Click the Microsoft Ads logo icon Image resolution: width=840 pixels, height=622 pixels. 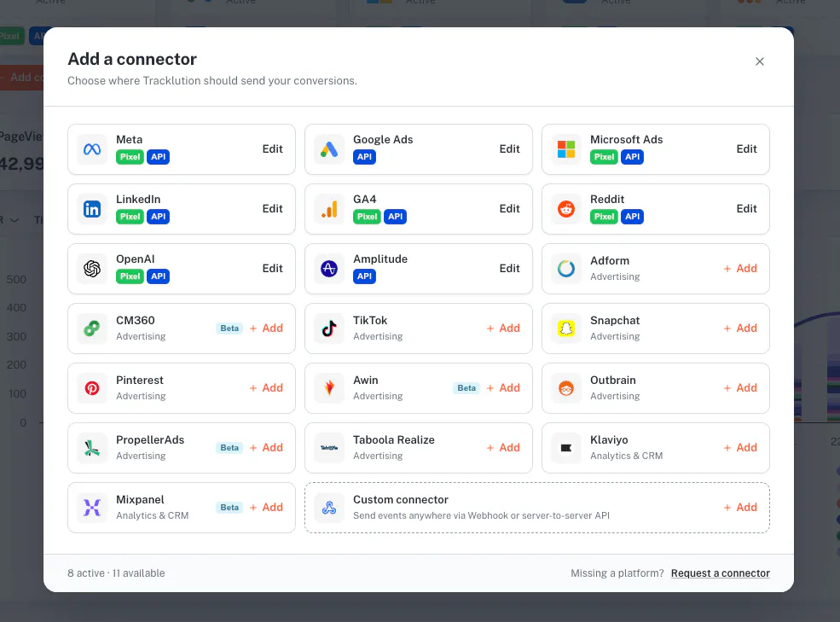(x=566, y=149)
